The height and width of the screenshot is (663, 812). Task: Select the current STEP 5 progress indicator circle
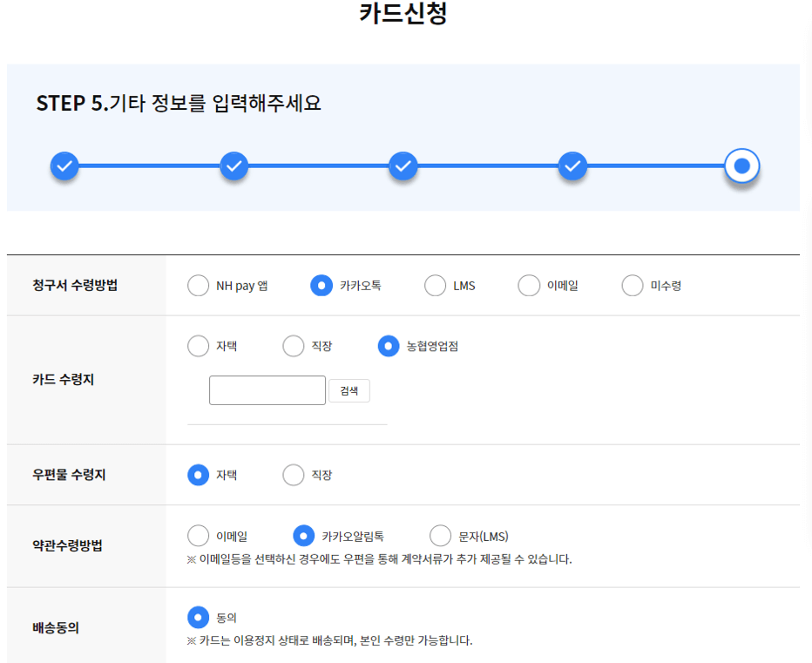tap(741, 166)
